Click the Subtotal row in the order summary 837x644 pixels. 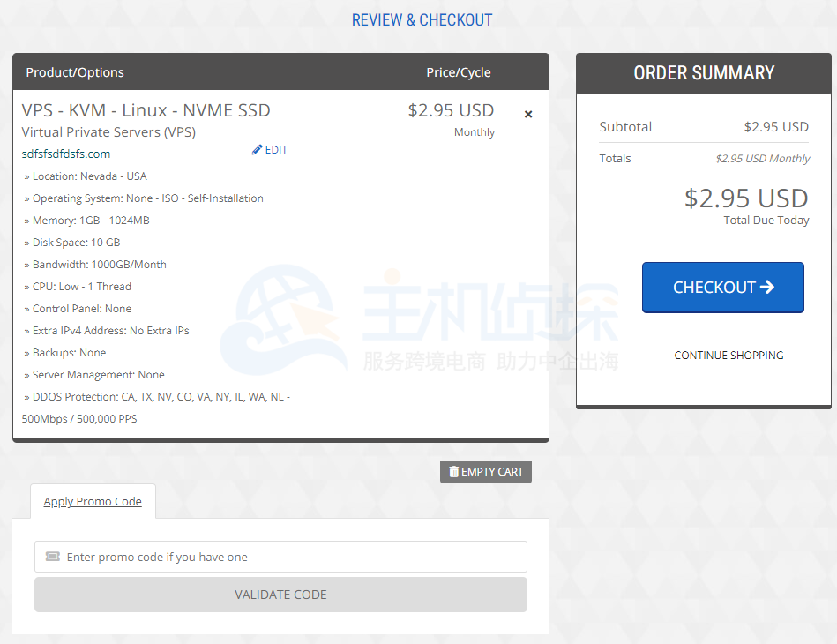click(x=703, y=126)
